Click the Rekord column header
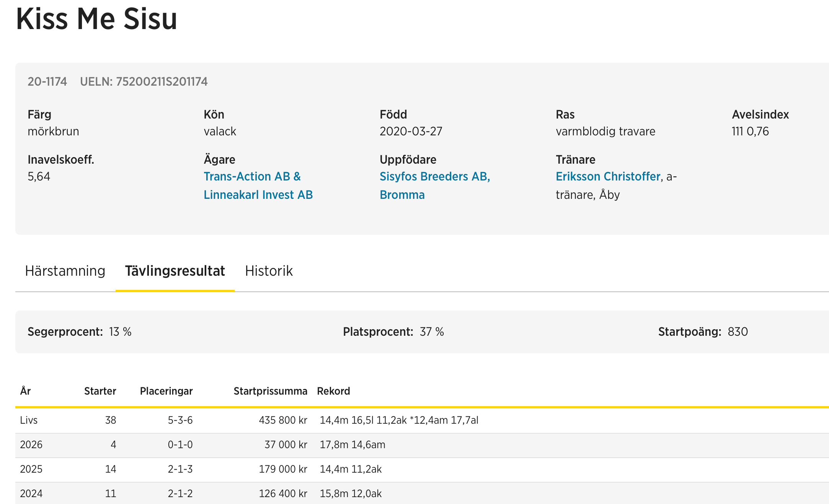Screen dimensions: 829x504 click(x=333, y=391)
